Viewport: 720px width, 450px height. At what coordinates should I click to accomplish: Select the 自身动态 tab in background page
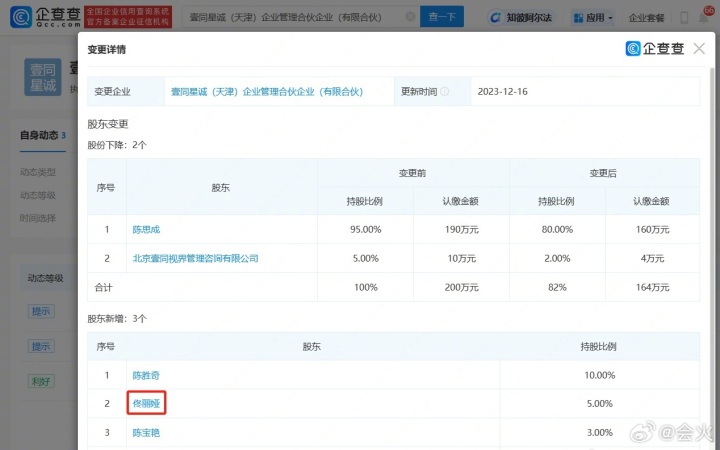[43, 135]
